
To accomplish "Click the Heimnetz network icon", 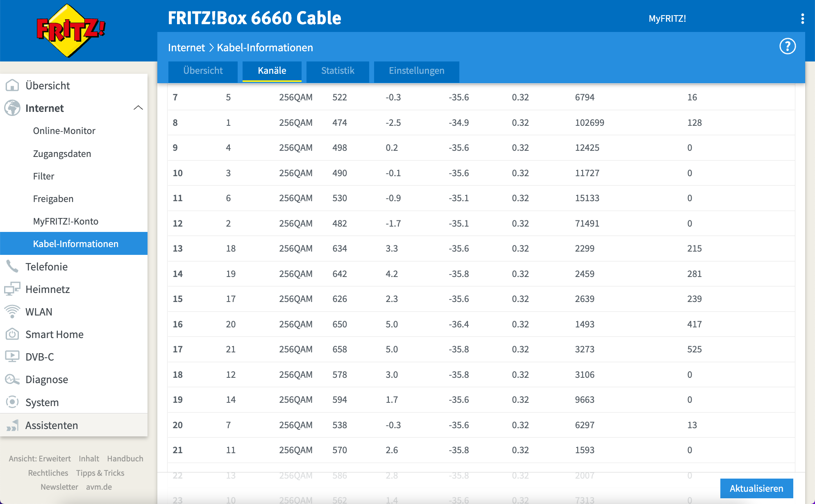I will (x=12, y=289).
